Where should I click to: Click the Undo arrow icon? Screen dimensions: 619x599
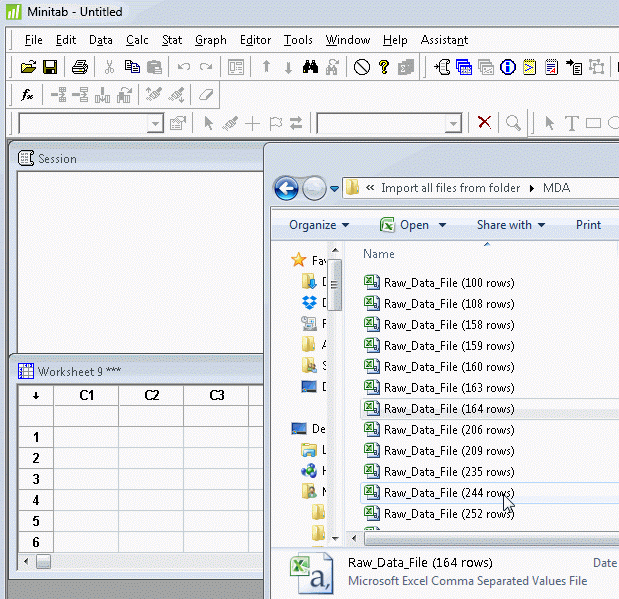[x=184, y=67]
